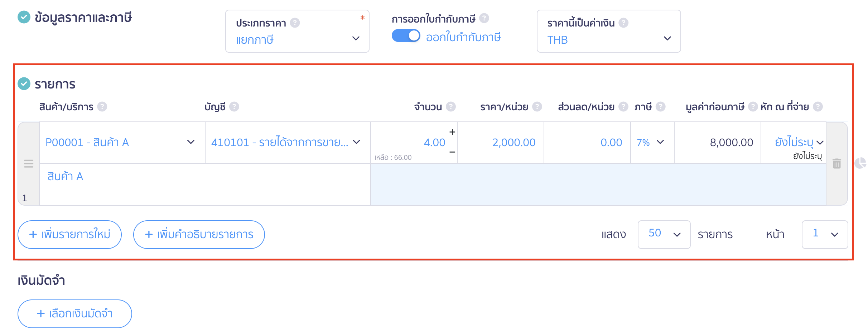This screenshot has height=336, width=868.
Task: Click help icon beside มูลค่าก่อนภาษี header
Action: pos(753,107)
